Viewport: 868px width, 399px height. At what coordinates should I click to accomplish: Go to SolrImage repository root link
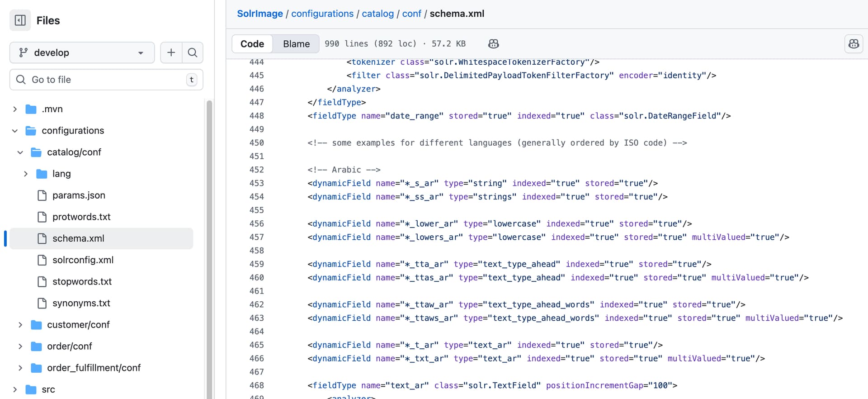click(260, 14)
